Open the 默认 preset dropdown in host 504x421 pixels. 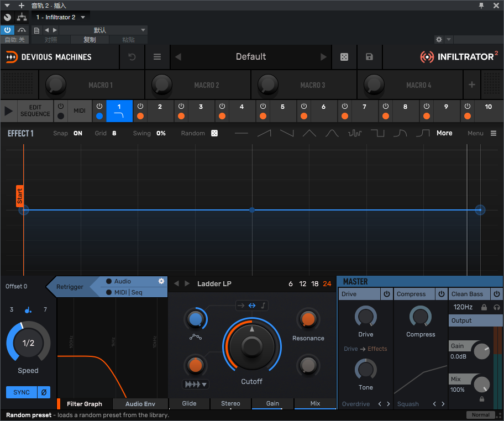point(103,30)
